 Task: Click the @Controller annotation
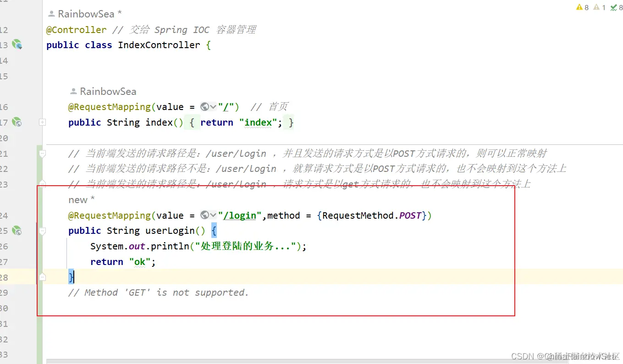tap(76, 30)
